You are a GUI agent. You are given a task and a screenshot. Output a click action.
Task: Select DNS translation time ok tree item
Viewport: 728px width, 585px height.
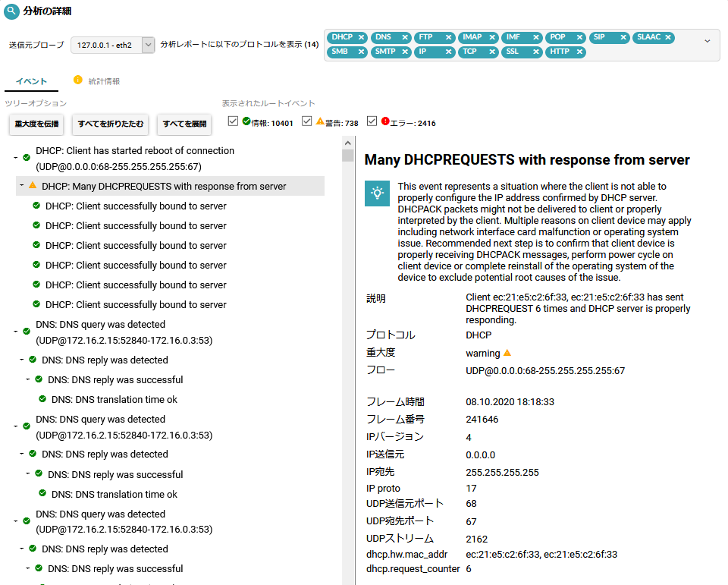(114, 399)
